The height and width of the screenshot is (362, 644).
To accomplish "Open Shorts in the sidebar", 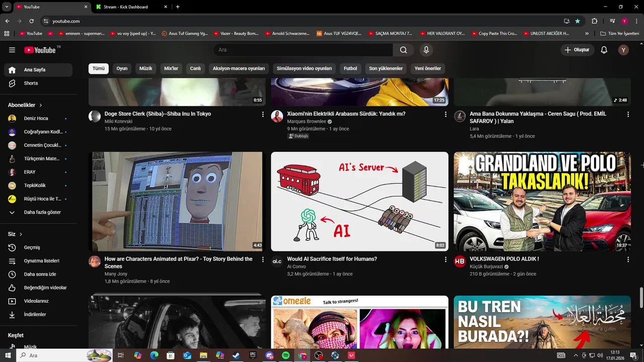I will coord(38,83).
